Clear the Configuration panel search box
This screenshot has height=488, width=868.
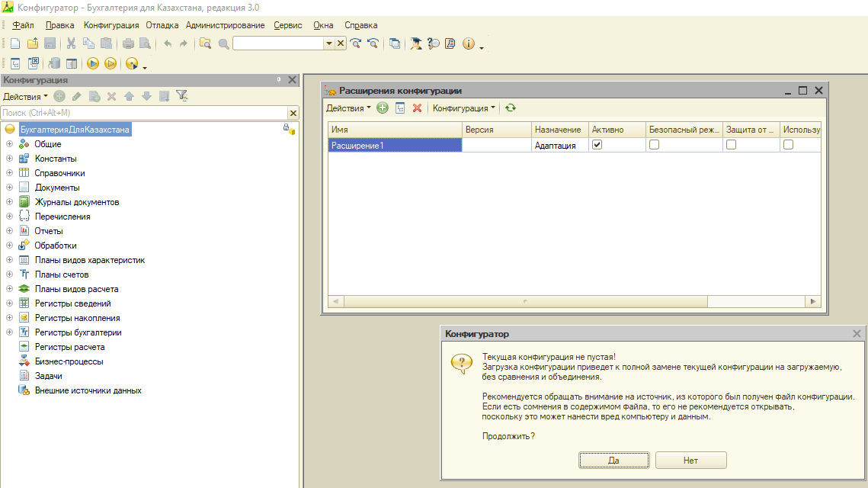coord(293,113)
